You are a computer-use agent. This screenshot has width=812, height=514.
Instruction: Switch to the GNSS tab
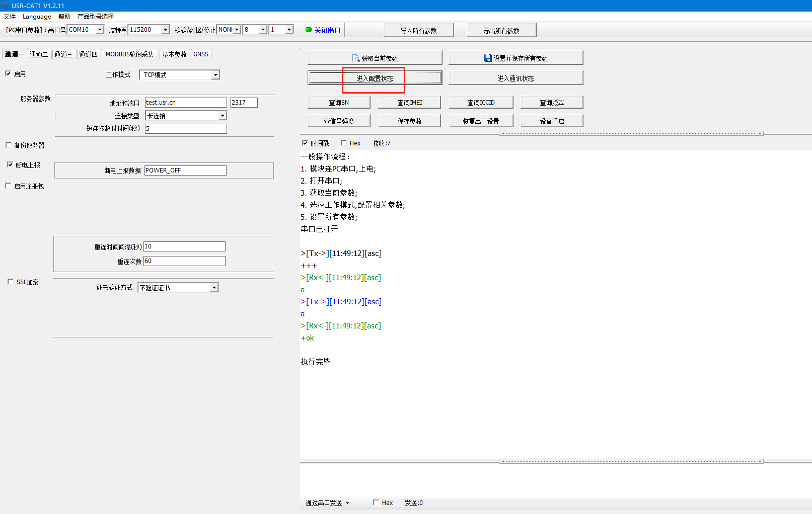point(200,54)
